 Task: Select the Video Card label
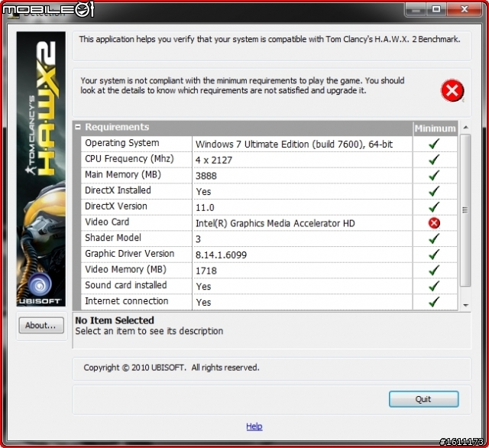pyautogui.click(x=107, y=222)
